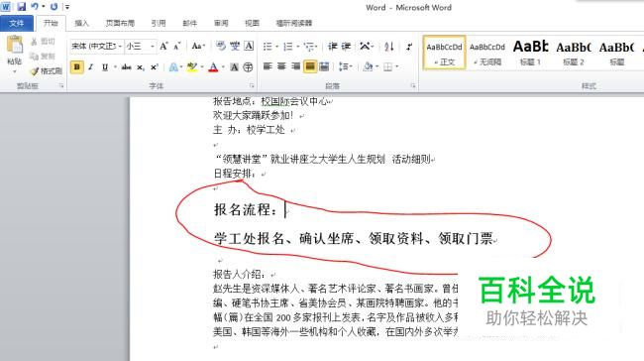Open the font color dropdown arrow
Screen dimensions: 644x361
(x=224, y=66)
